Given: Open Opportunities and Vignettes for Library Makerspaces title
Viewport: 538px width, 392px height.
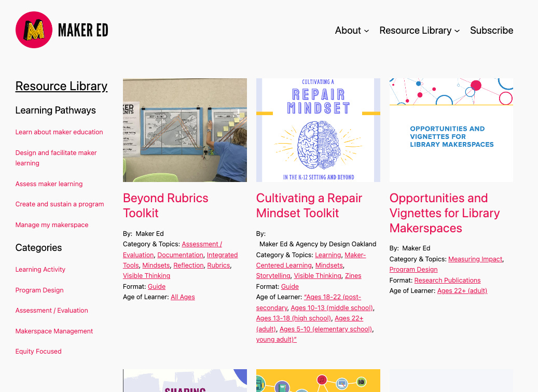Looking at the screenshot, I should tap(445, 213).
